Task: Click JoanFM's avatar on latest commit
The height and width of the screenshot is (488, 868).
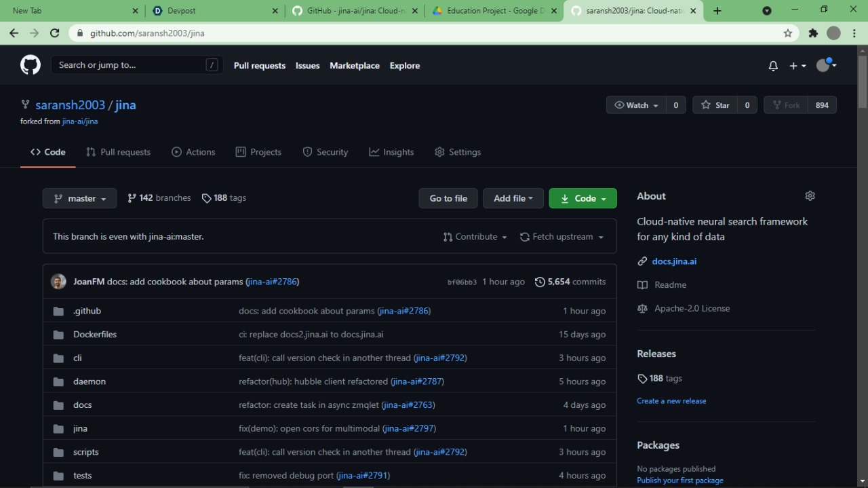Action: (58, 282)
